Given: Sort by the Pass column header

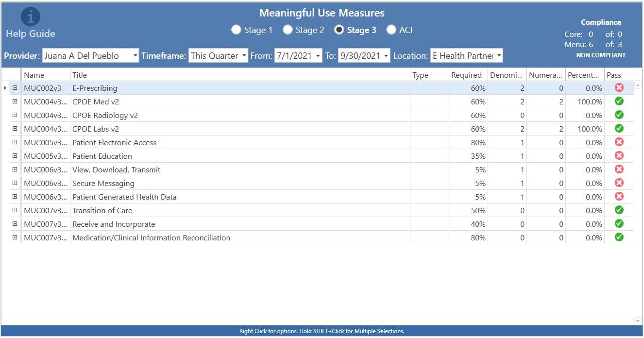Looking at the screenshot, I should coord(619,75).
